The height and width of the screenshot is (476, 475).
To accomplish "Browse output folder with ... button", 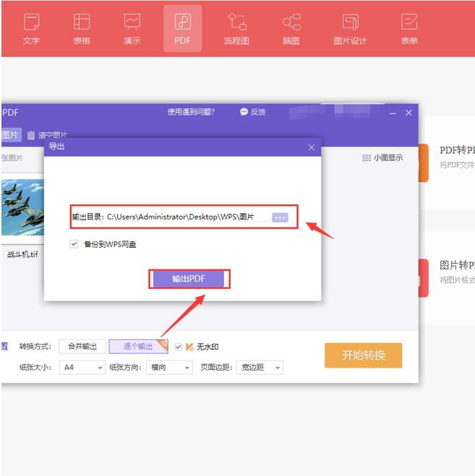I will [280, 217].
